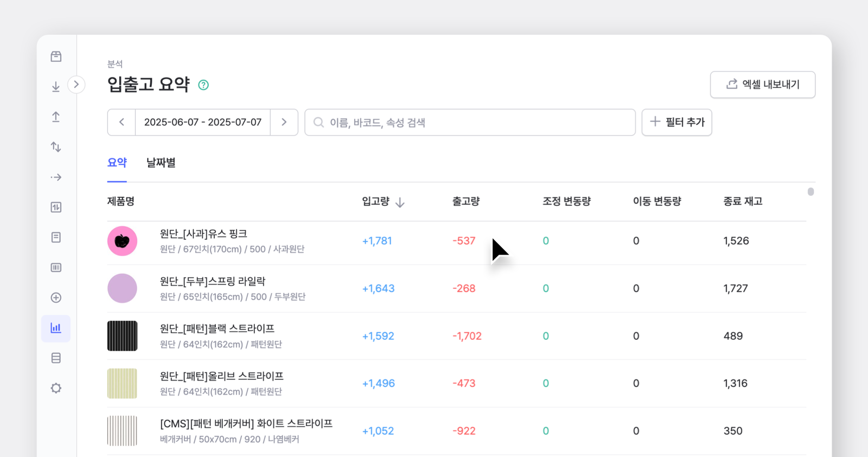The height and width of the screenshot is (457, 868).
Task: Focus the 이름, 바코드, 속성 검색 field
Action: coord(470,122)
